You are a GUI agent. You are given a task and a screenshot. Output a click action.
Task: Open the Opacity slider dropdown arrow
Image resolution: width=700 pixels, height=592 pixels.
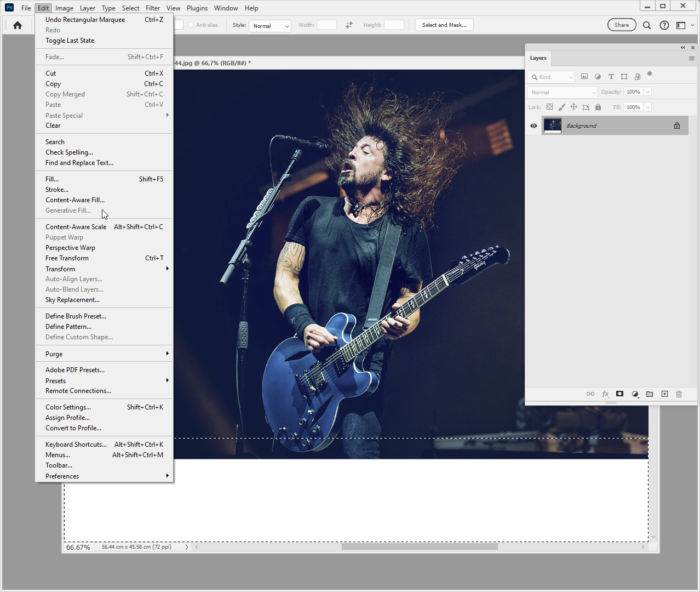(x=647, y=92)
